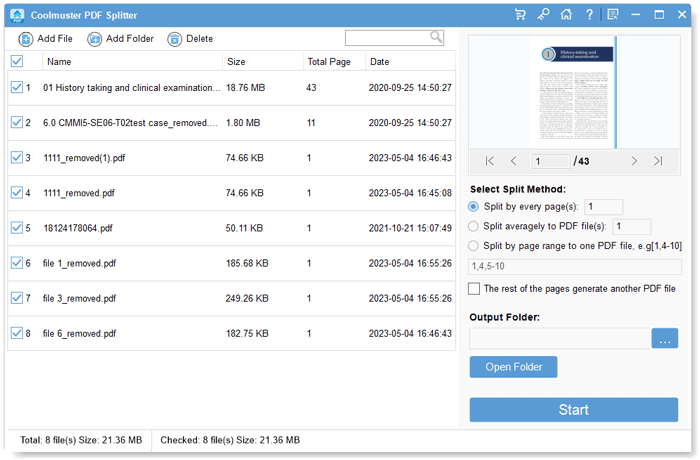
Task: Click the search magnifier icon
Action: (436, 37)
